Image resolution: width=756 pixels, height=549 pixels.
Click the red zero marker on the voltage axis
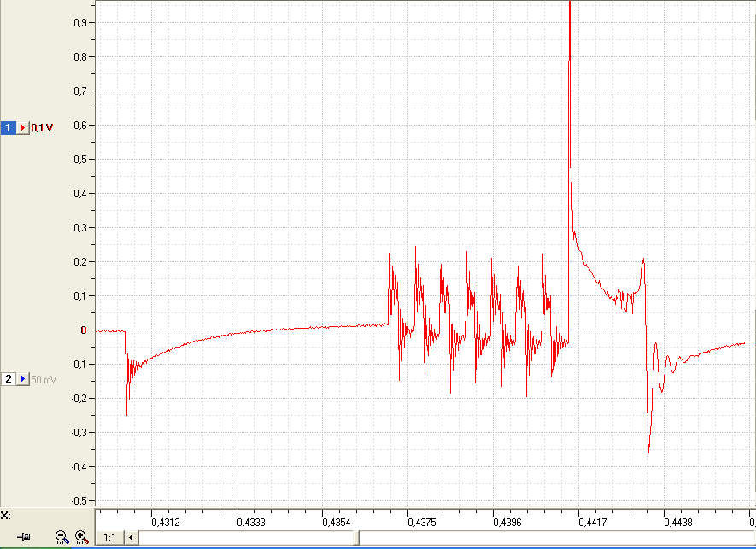[84, 330]
